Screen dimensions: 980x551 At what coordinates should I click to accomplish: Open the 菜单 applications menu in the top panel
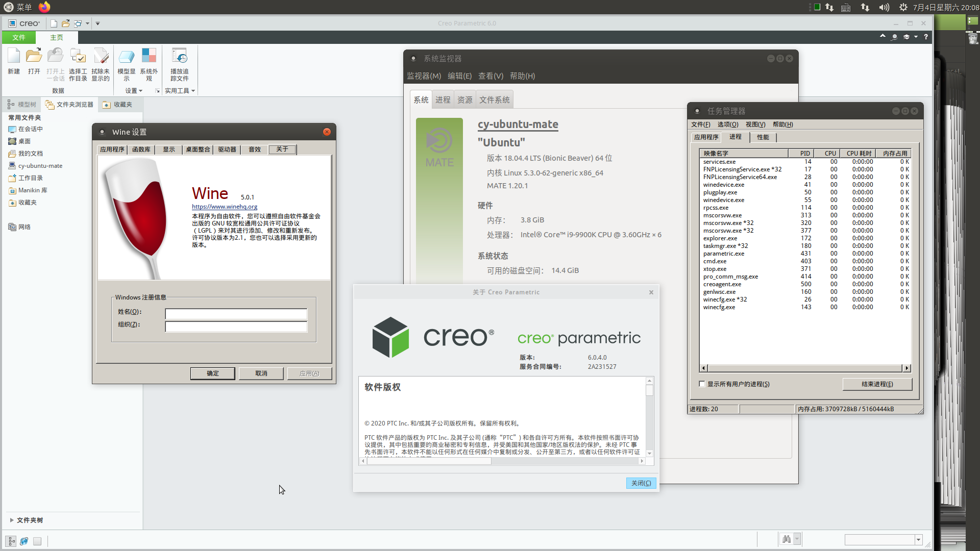point(19,7)
